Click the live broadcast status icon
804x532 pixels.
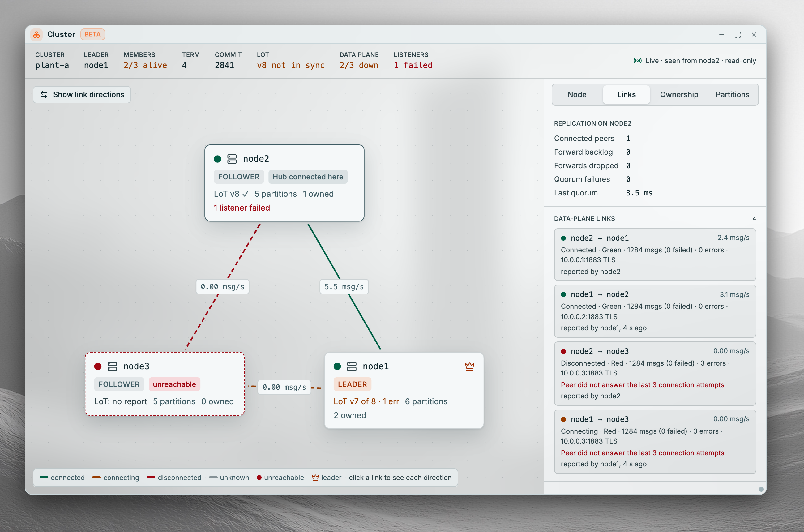tap(637, 61)
